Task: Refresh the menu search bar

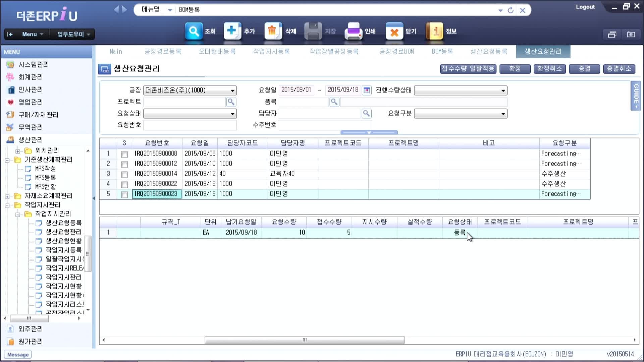Action: tap(511, 10)
